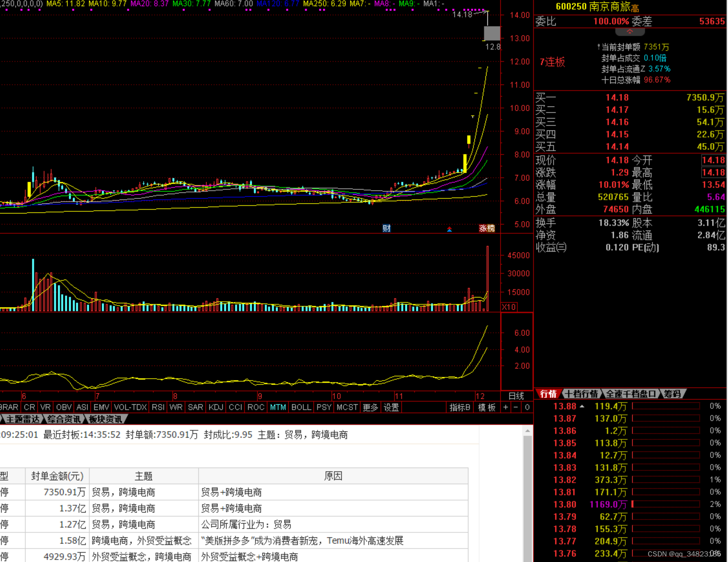
Task: Select the VOL-TDX indicator tab
Action: coord(131,407)
